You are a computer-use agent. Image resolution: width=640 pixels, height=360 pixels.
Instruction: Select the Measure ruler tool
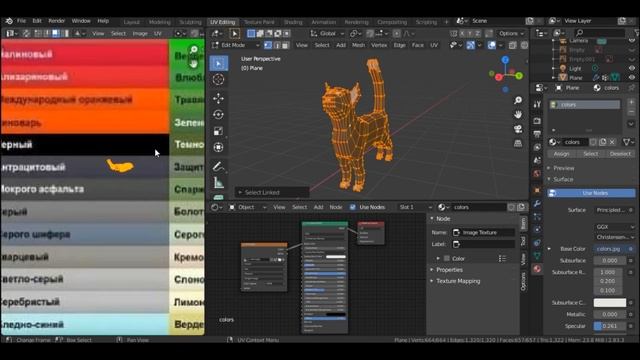tap(218, 183)
